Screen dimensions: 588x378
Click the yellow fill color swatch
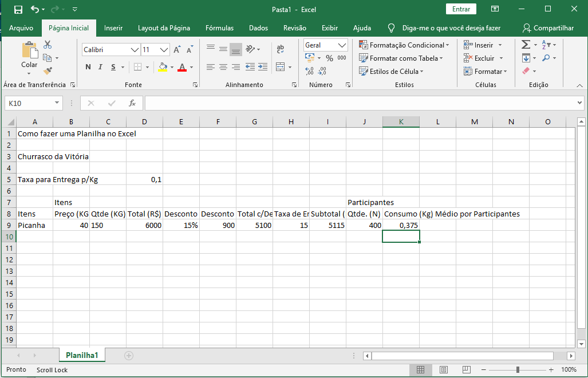coord(163,67)
